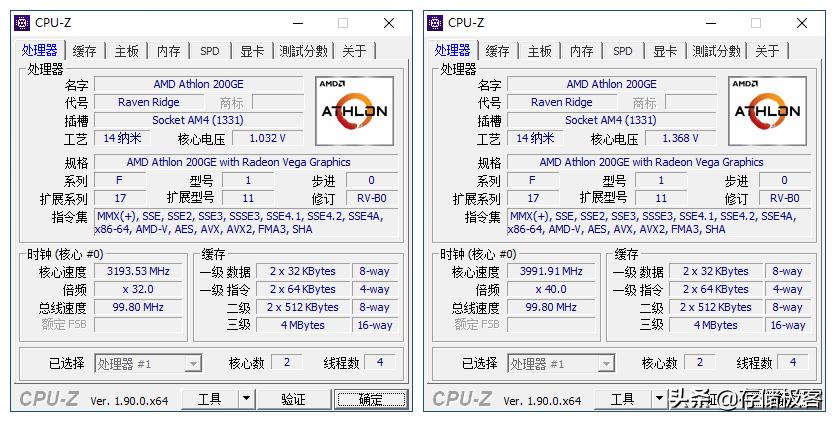This screenshot has height=422, width=836.
Task: Click the 14 纳米 value in right CPU-Z window
Action: [x=535, y=139]
